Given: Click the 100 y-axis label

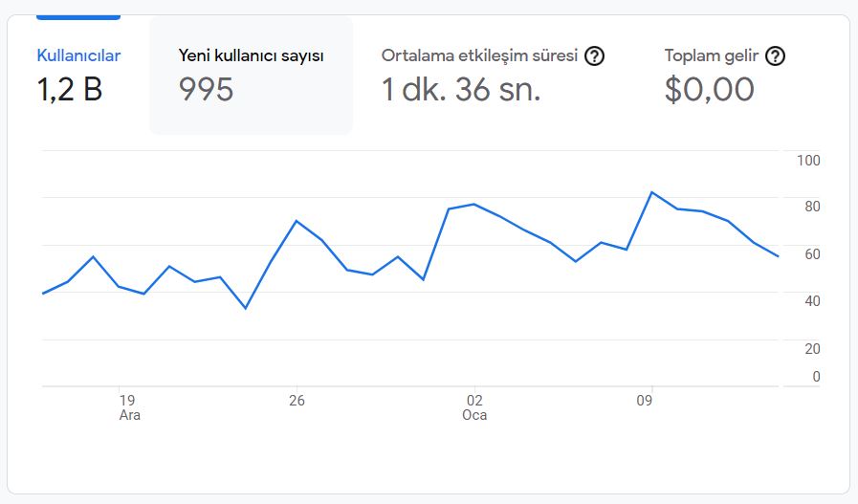Looking at the screenshot, I should 808,161.
